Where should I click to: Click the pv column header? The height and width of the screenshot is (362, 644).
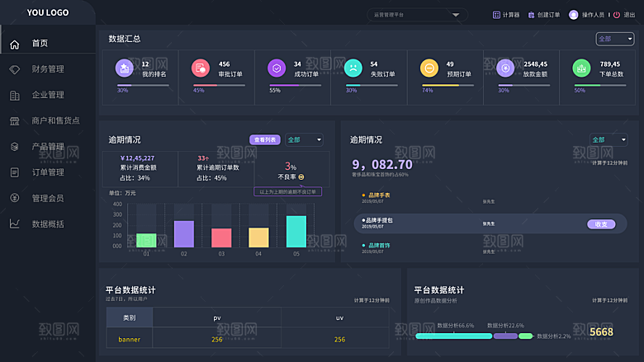coord(217,317)
